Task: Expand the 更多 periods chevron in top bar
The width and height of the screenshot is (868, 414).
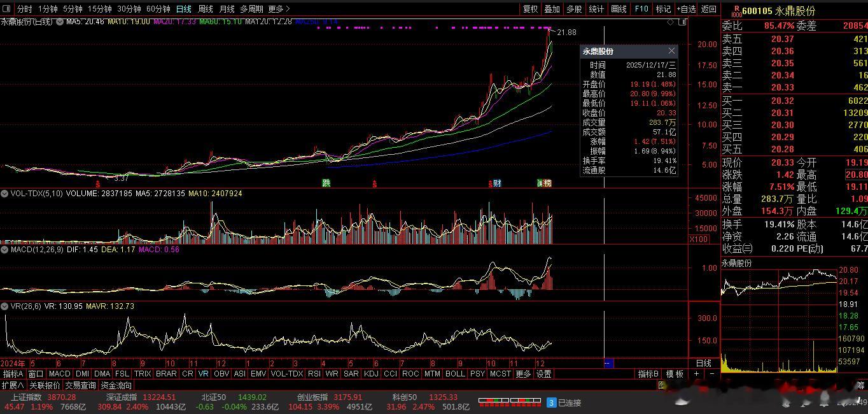Action: tap(279, 9)
